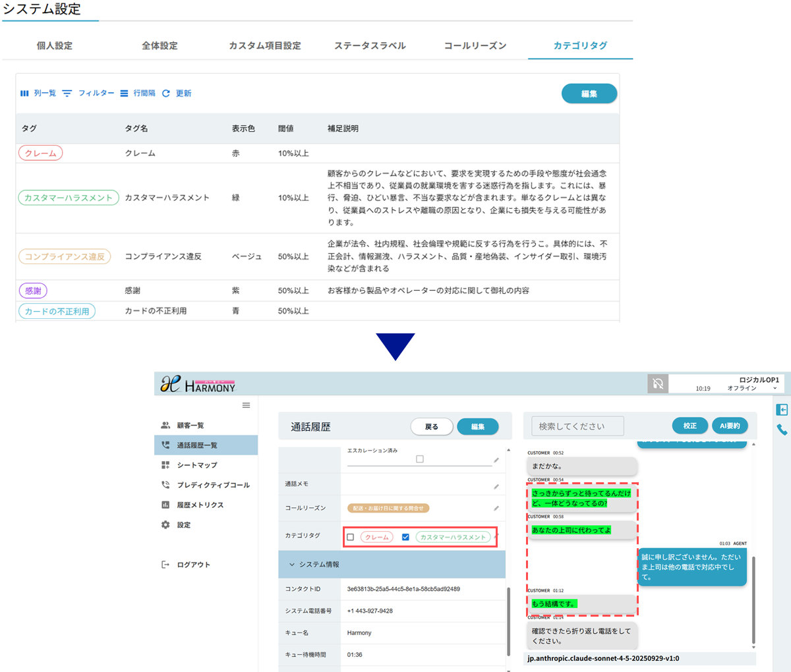Click the 検索してください search field
791x672 pixels.
coord(577,426)
